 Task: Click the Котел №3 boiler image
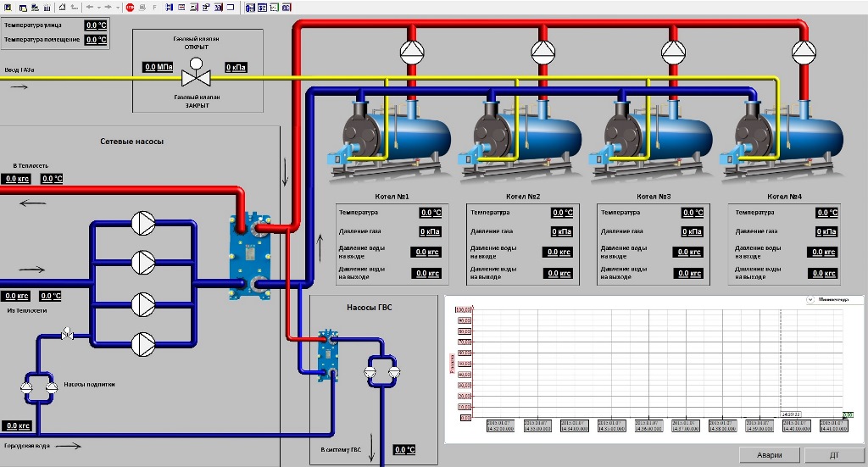click(x=648, y=136)
